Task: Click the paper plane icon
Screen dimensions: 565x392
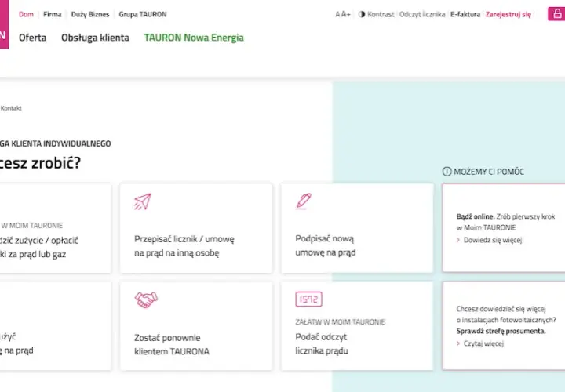Action: [143, 201]
